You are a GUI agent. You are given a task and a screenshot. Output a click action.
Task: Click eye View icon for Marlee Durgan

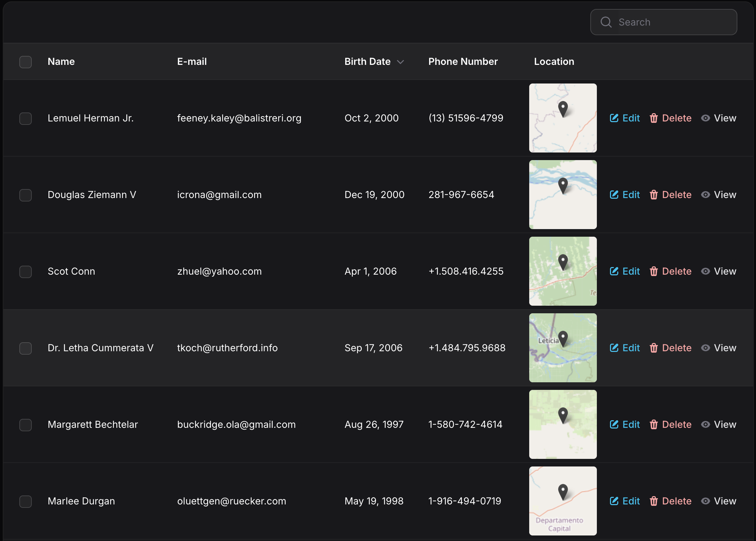706,501
